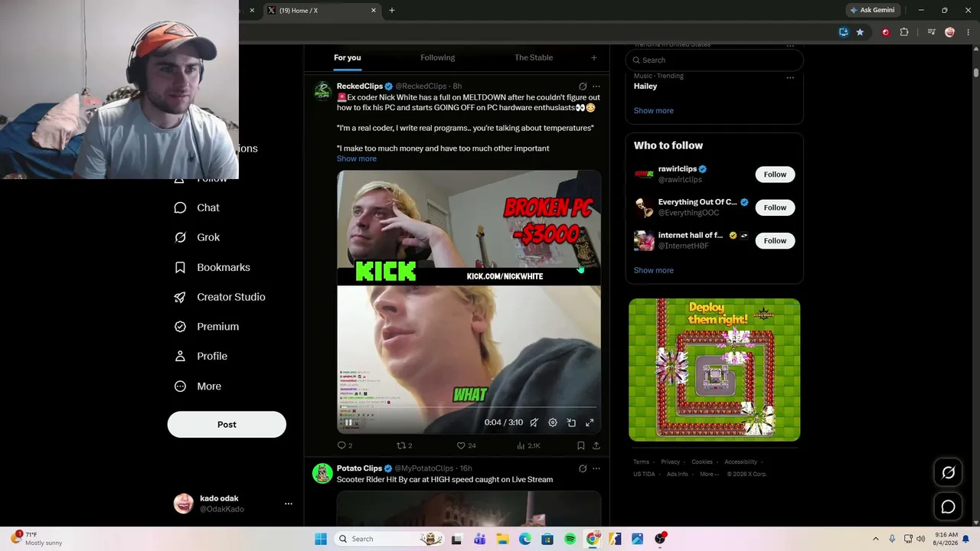
Task: Click Grok action icon on Potato Clips post
Action: coord(583,468)
